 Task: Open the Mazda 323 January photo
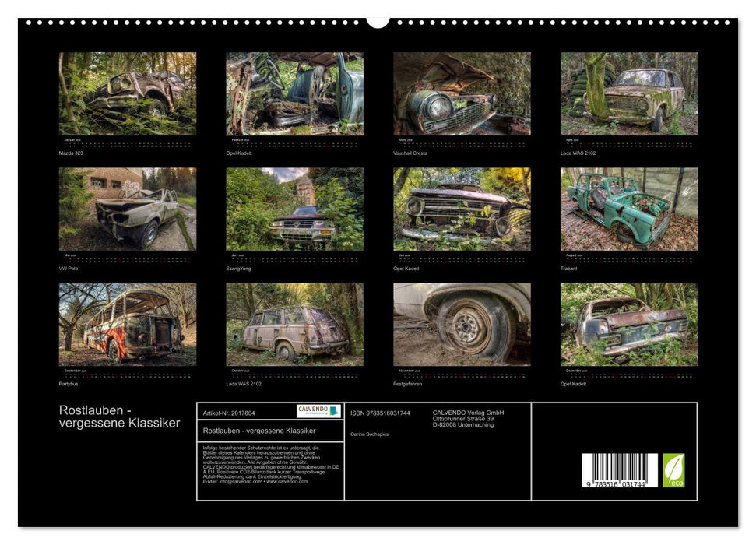tap(128, 94)
